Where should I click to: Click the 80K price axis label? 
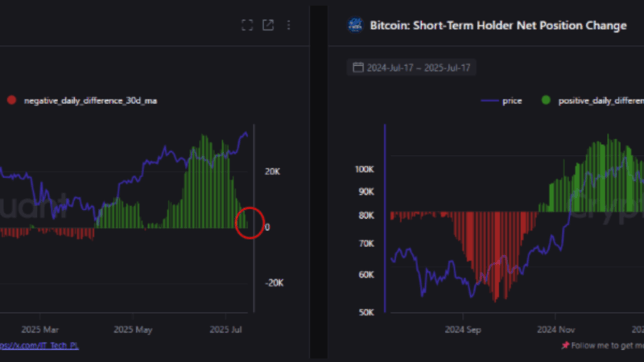(x=366, y=215)
